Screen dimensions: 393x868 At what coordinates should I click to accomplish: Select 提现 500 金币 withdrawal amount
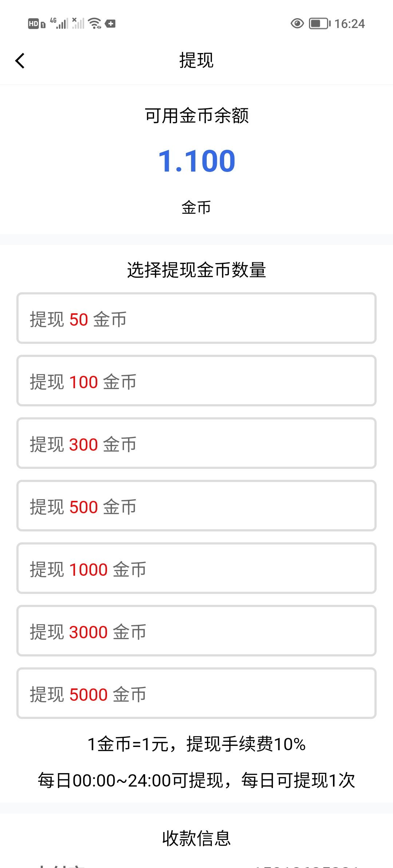tap(196, 506)
